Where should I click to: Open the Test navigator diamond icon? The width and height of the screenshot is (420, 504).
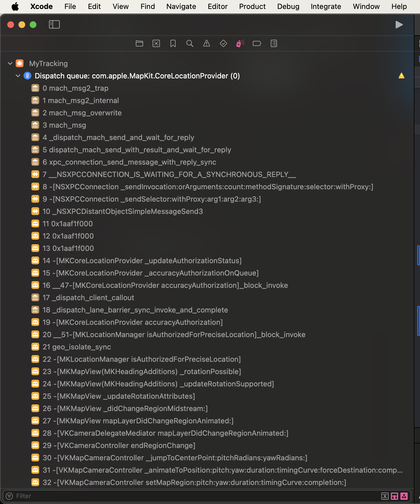tap(223, 43)
